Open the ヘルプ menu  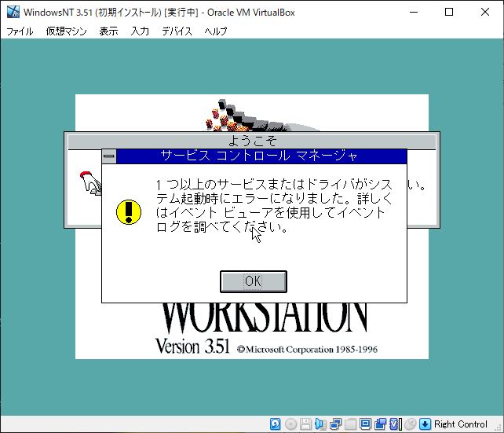(x=215, y=31)
